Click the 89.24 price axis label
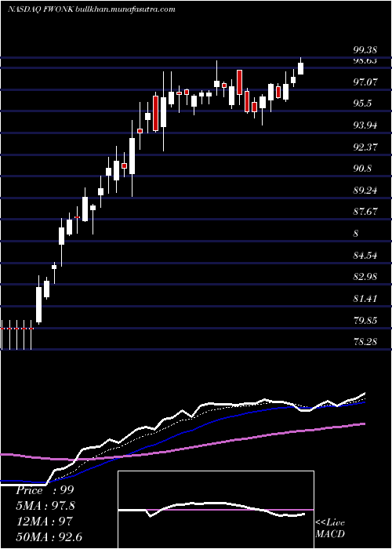 coord(365,191)
